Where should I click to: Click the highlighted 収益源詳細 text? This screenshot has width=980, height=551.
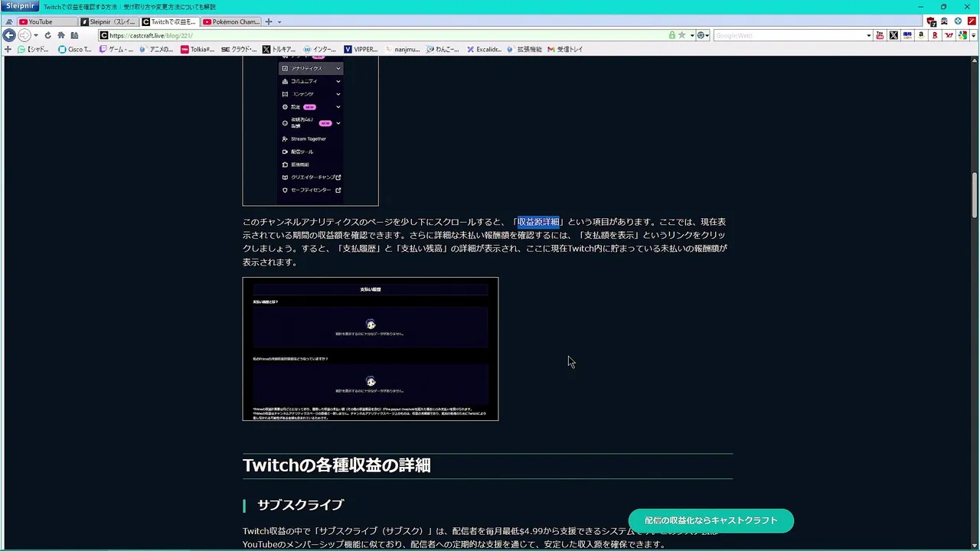538,222
